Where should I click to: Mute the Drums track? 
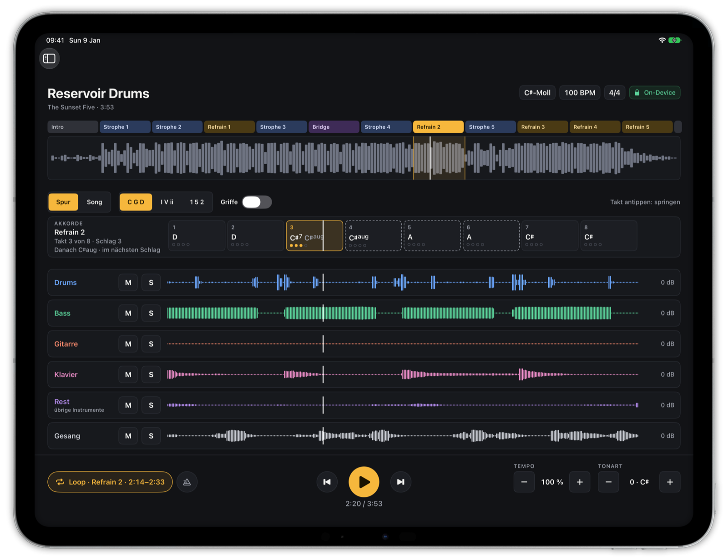pyautogui.click(x=128, y=283)
